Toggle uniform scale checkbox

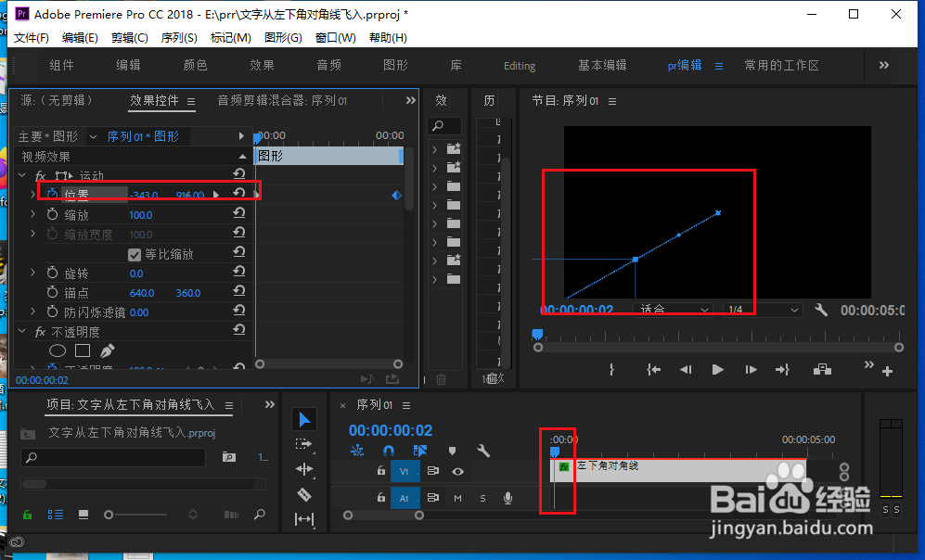pyautogui.click(x=135, y=255)
